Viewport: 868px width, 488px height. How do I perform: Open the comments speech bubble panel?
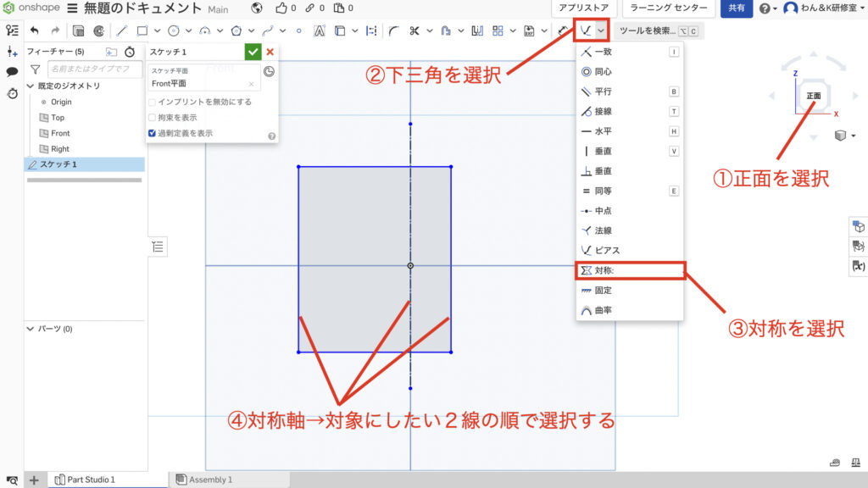(12, 72)
